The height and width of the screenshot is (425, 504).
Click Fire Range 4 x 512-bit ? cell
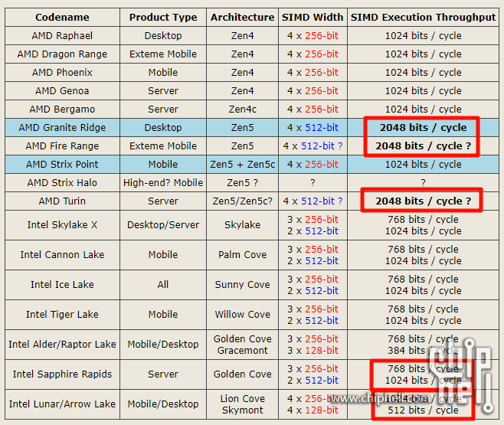coord(313,145)
